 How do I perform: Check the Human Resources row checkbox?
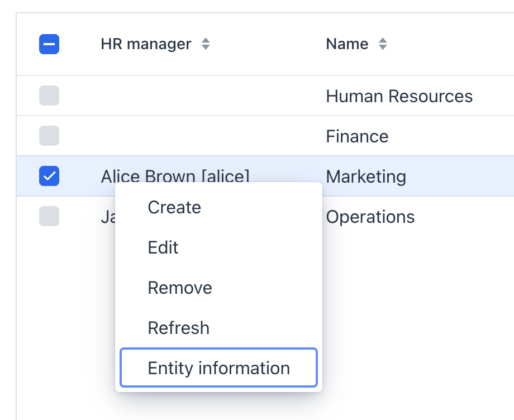pyautogui.click(x=49, y=96)
